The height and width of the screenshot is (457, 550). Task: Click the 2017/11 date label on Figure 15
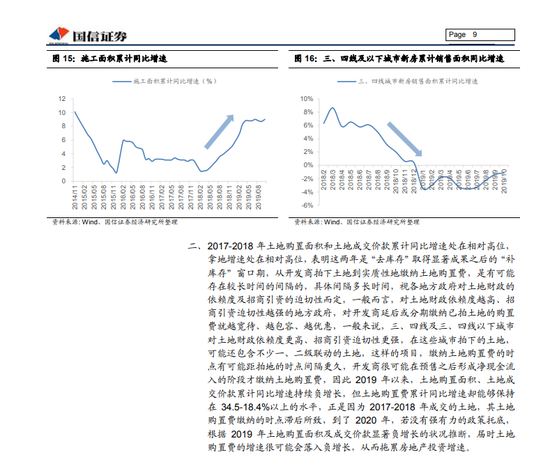191,197
